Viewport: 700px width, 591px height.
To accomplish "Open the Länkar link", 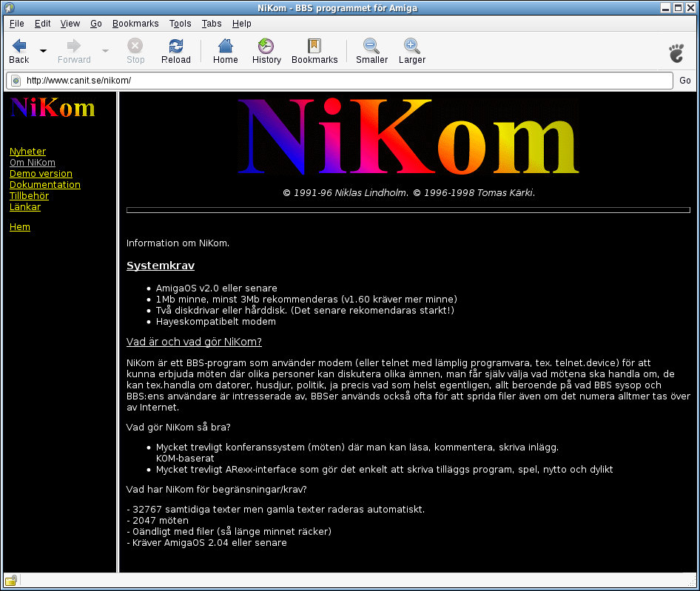I will point(25,206).
